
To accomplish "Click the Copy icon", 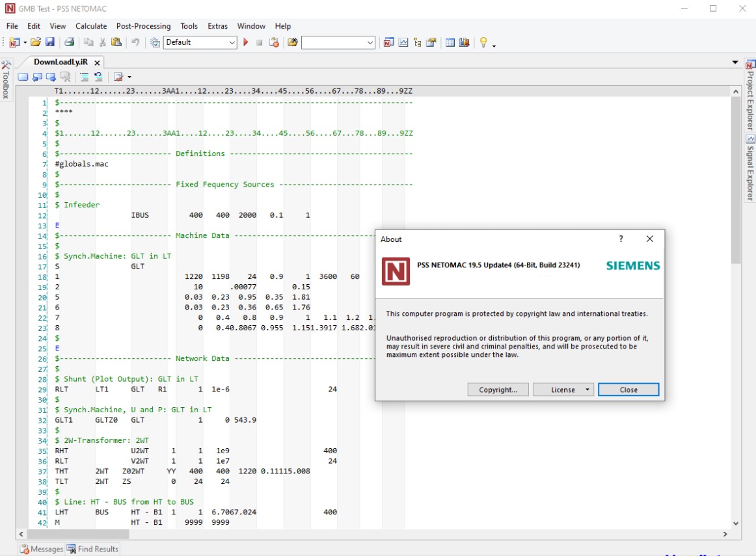I will tap(88, 42).
